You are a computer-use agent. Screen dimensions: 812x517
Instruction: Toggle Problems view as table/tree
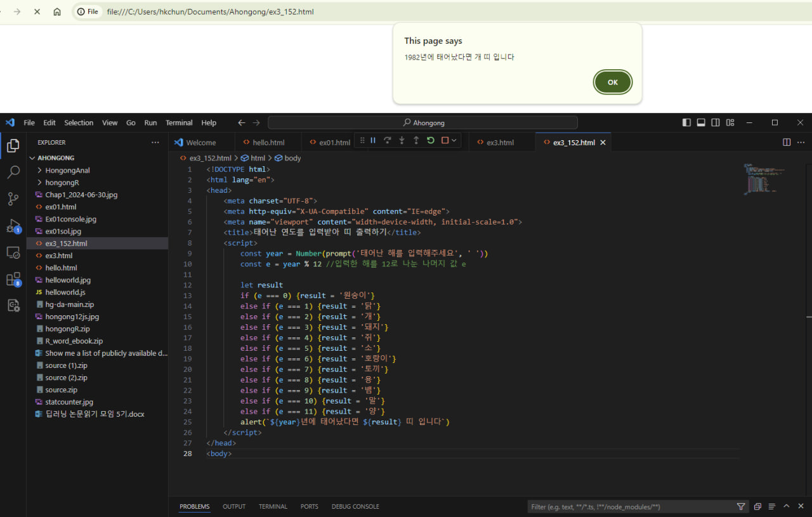772,507
